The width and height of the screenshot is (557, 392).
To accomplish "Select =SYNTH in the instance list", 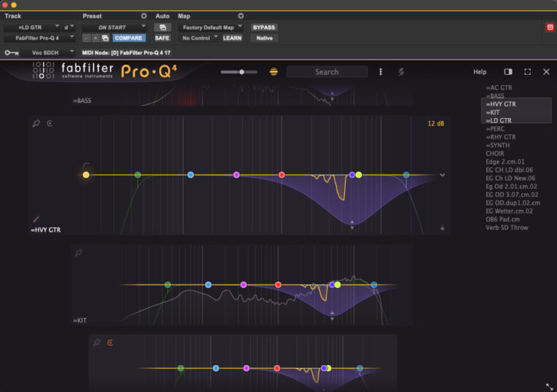I will 498,145.
